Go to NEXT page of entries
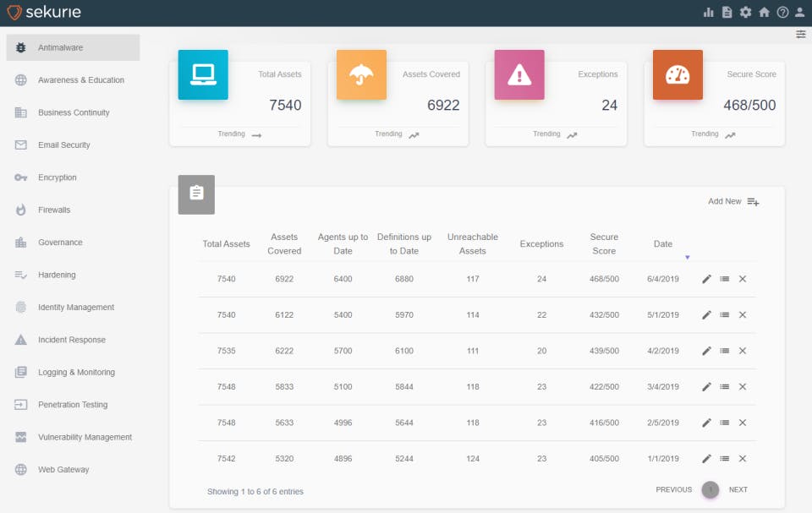Viewport: 812px width, 513px height. pyautogui.click(x=738, y=489)
